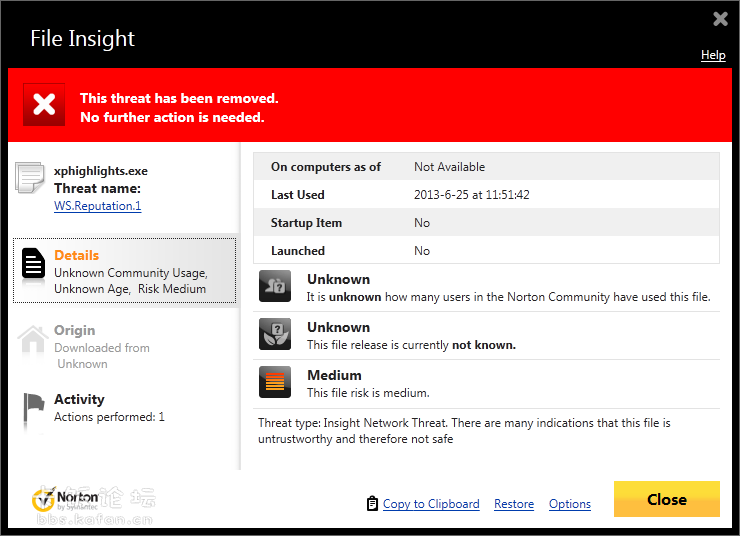This screenshot has width=740, height=536.
Task: Open the Help link
Action: [713, 55]
